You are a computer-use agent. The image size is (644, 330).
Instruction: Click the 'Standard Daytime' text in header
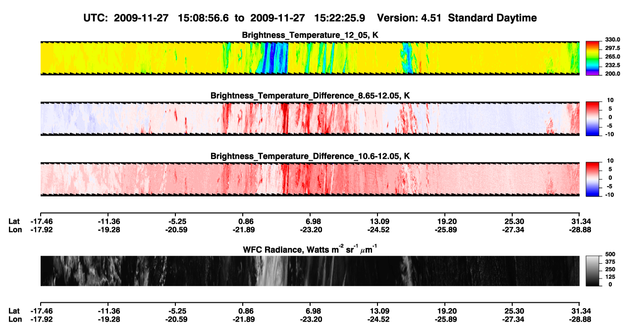coord(491,18)
